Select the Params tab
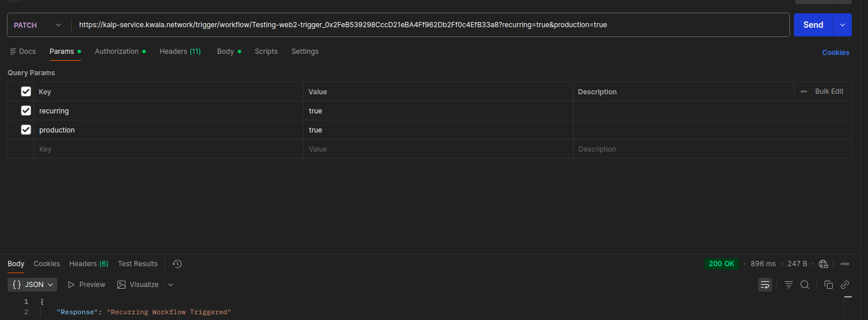868x320 pixels. (65, 52)
